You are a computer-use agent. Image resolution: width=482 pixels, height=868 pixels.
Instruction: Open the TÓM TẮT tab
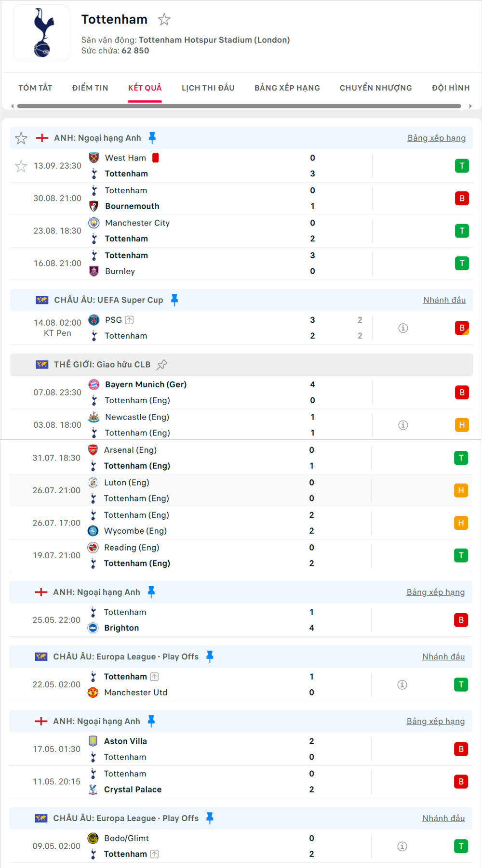point(35,88)
